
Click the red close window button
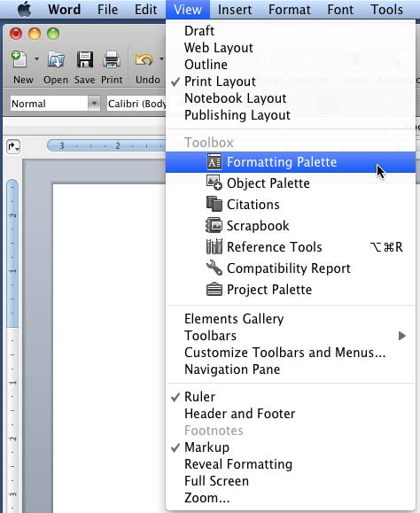(x=16, y=34)
